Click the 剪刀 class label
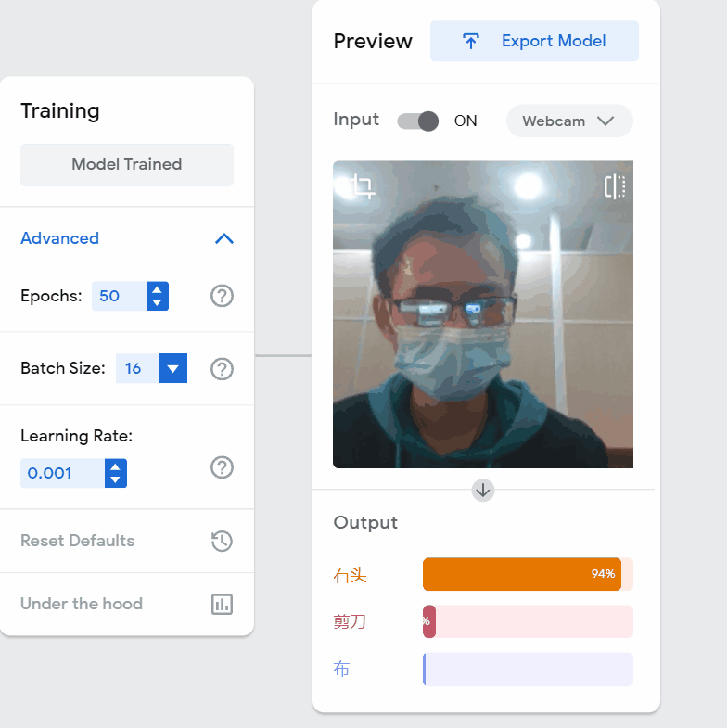 pos(350,621)
